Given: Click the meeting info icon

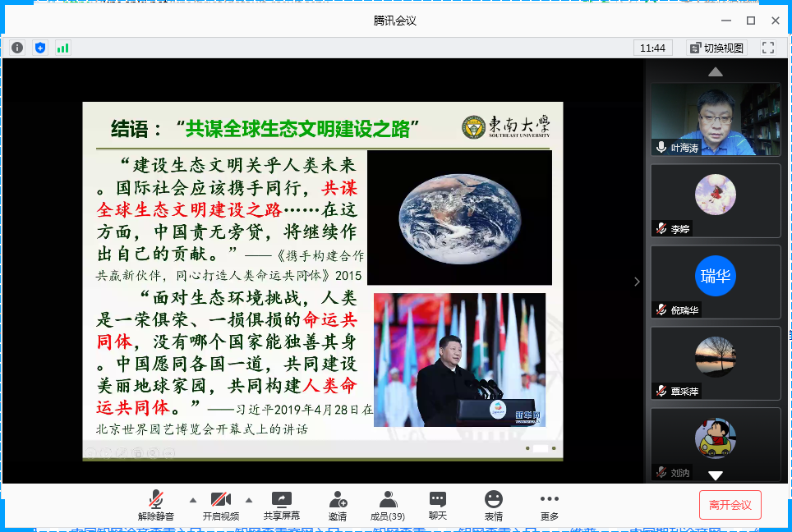Looking at the screenshot, I should [x=17, y=48].
